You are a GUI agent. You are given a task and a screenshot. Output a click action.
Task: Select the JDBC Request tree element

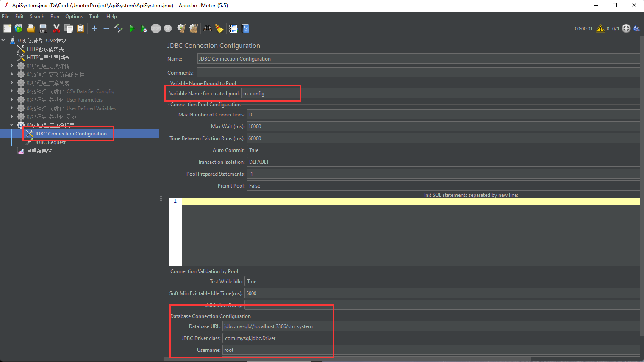point(50,142)
